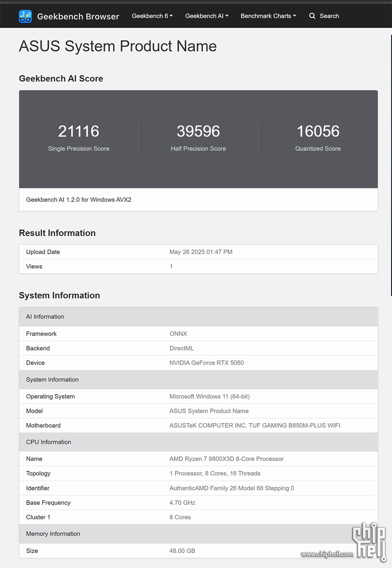Click 1 Processor, 8 Cores, 16 Threads
The image size is (392, 568).
pyautogui.click(x=215, y=474)
